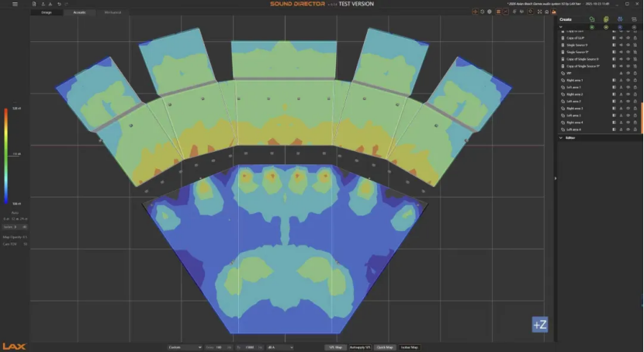Select the VIP area item
The image size is (644, 352).
coord(599,73)
